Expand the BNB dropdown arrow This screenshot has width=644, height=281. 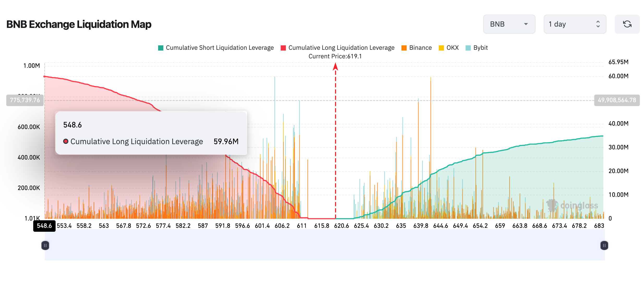[526, 24]
